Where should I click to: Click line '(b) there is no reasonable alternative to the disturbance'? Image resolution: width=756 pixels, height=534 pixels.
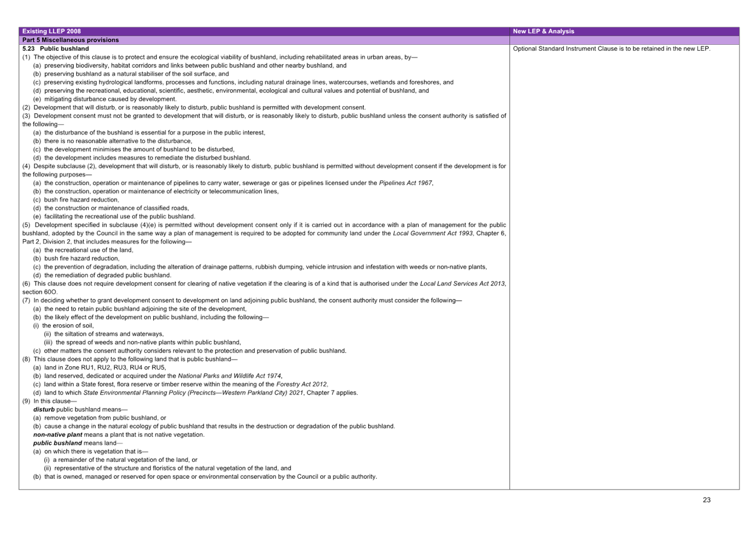coord(113,141)
